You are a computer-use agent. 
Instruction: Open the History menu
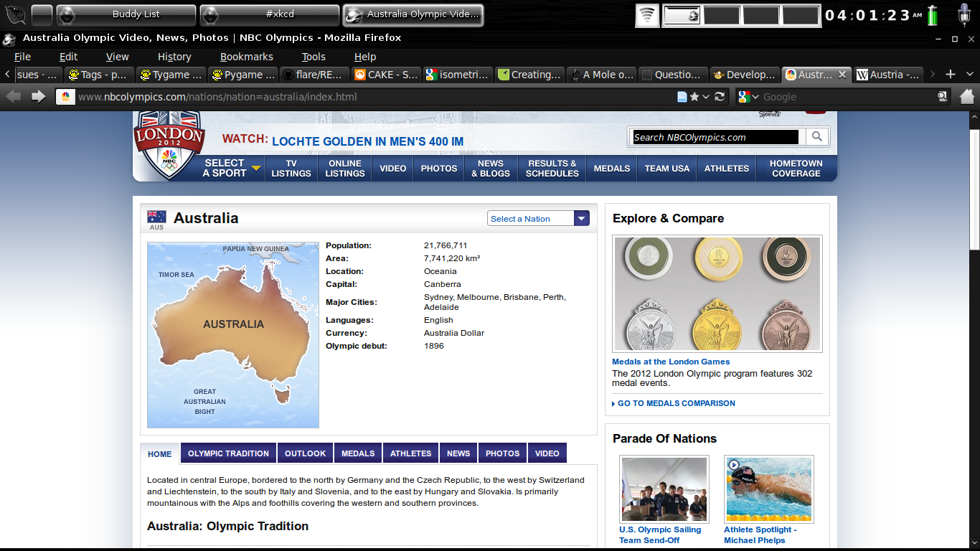point(174,57)
